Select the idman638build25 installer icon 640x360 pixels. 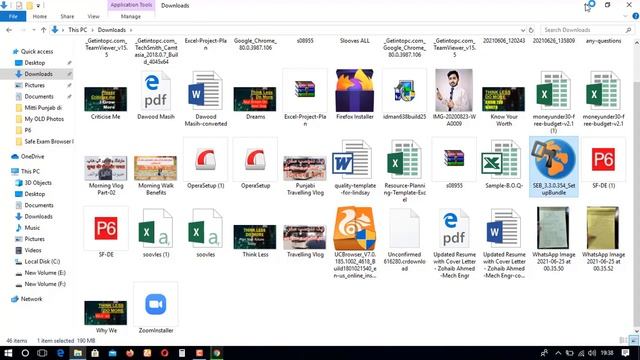(404, 91)
